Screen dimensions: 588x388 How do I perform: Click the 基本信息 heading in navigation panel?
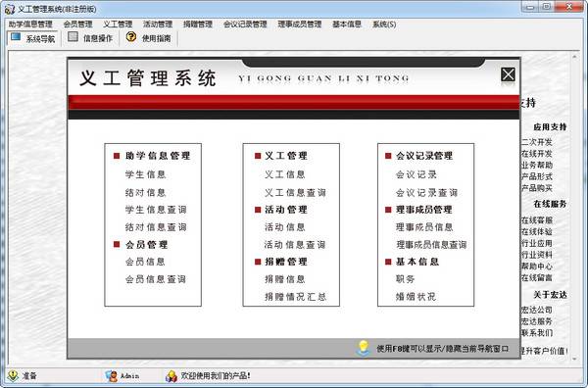417,262
